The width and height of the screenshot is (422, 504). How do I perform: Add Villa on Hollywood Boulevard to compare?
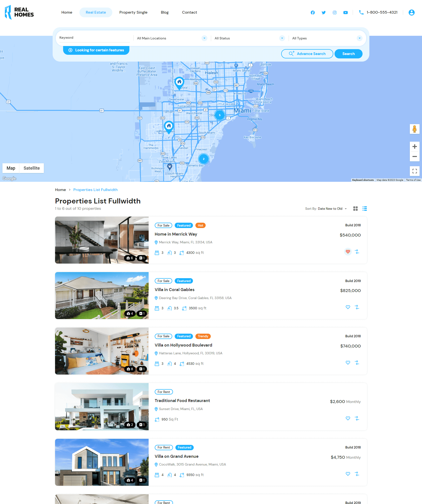click(x=357, y=363)
